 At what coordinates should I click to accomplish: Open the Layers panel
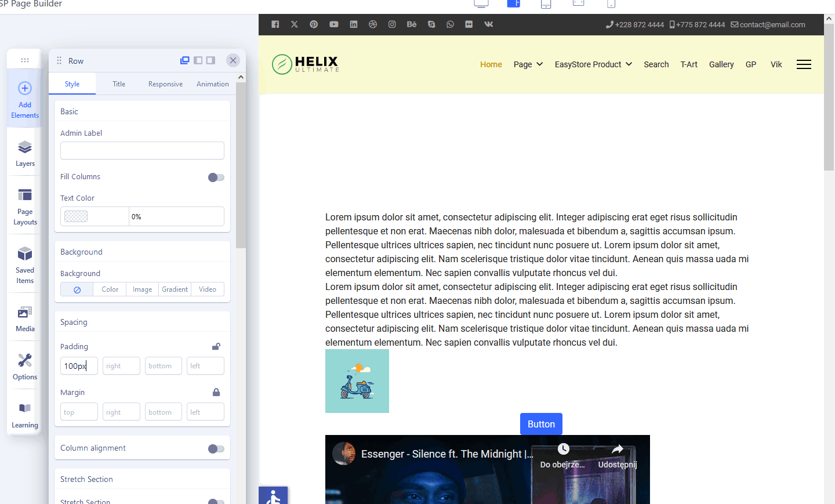tap(24, 153)
